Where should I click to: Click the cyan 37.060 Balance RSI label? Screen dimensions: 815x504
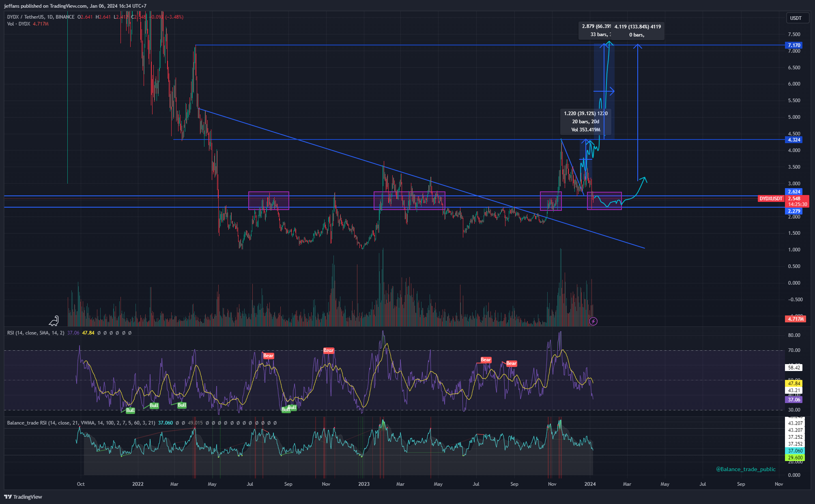point(795,450)
